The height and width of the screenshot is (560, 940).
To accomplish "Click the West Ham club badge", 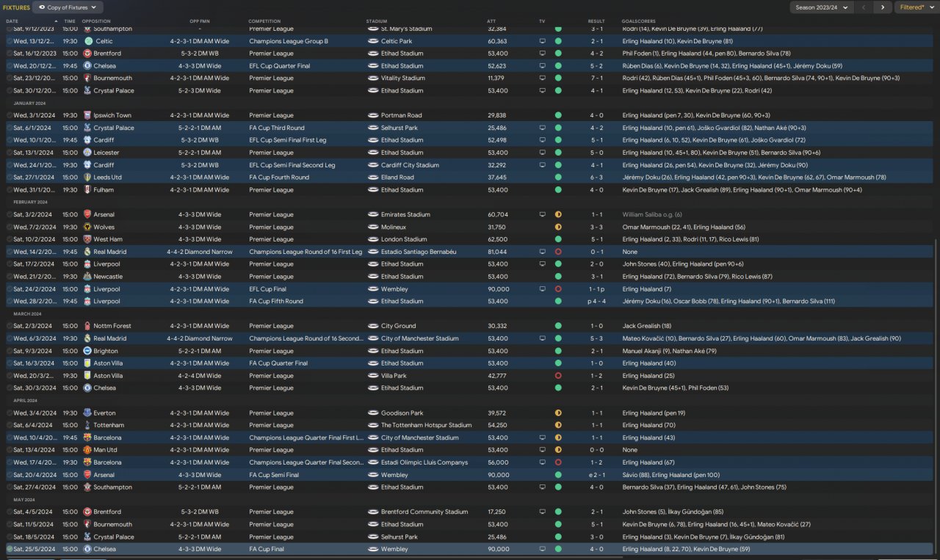I will click(88, 239).
